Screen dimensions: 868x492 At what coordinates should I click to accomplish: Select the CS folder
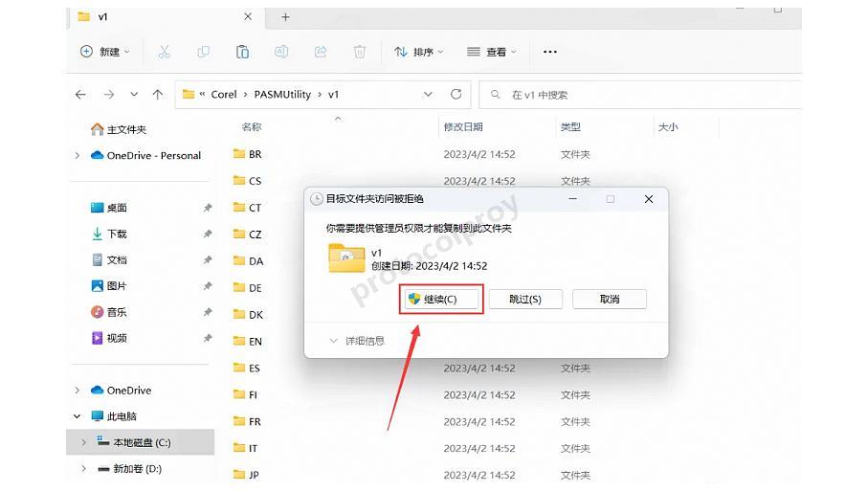(248, 181)
